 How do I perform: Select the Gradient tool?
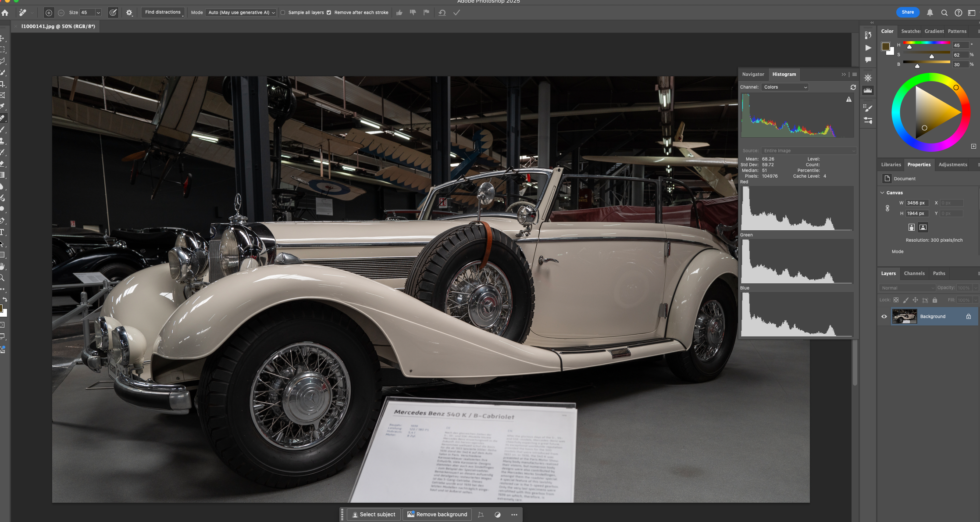click(x=2, y=175)
